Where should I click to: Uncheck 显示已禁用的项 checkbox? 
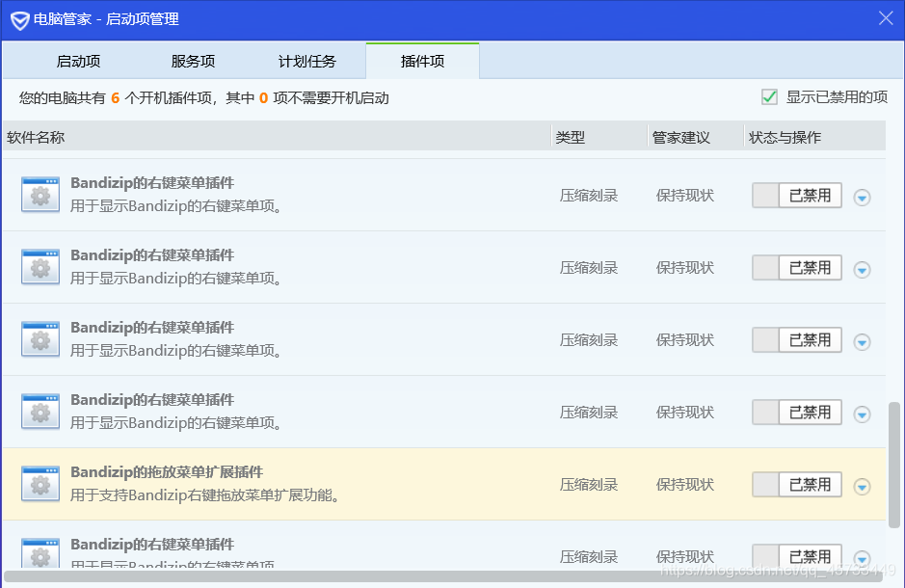click(769, 97)
